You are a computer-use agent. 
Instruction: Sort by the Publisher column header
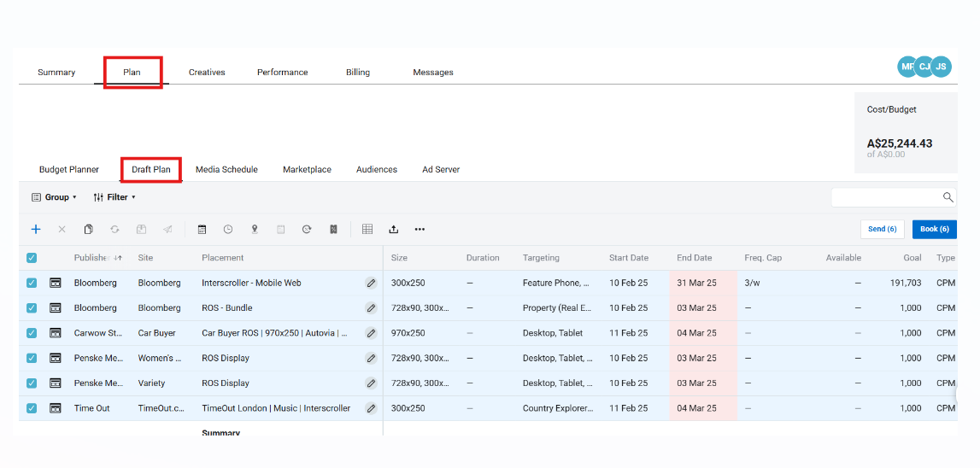(x=91, y=258)
